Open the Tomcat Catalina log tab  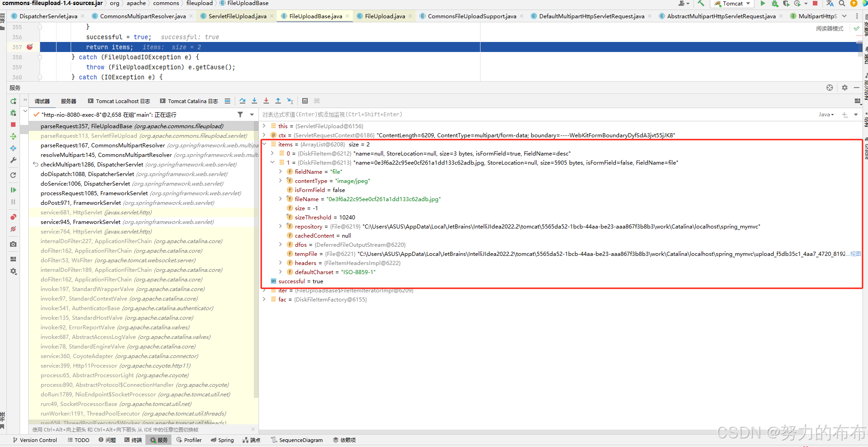pyautogui.click(x=189, y=101)
